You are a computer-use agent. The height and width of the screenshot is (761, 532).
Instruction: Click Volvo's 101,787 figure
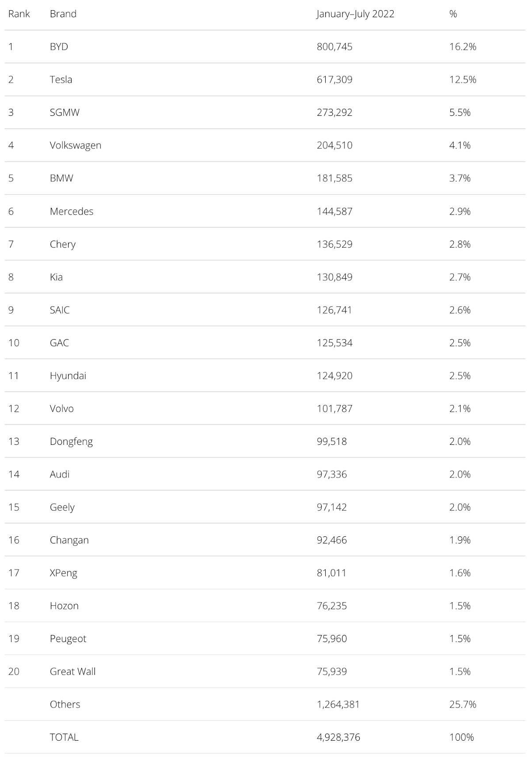(334, 408)
